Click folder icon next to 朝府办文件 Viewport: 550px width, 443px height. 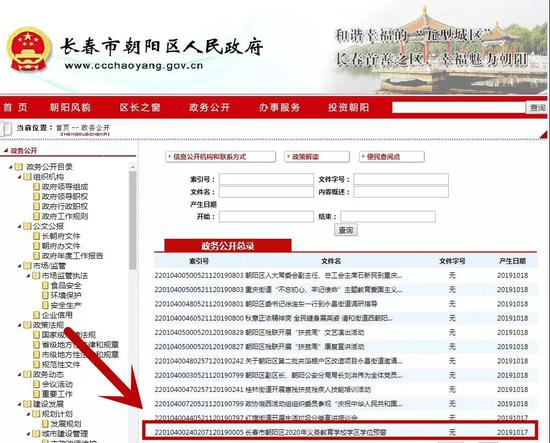click(x=36, y=246)
